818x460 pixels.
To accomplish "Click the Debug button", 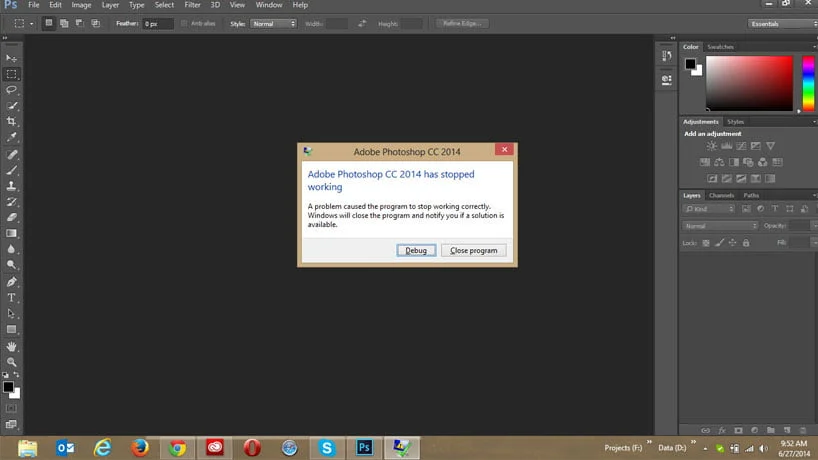I will [x=416, y=250].
